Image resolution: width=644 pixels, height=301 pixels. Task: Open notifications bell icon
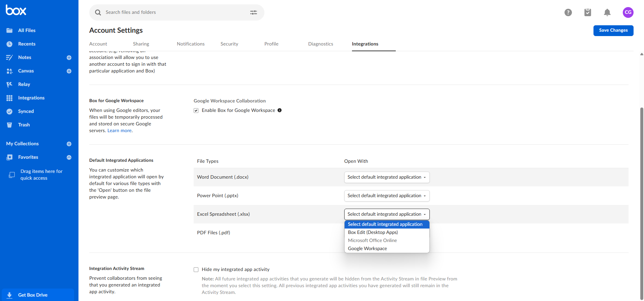click(x=607, y=12)
